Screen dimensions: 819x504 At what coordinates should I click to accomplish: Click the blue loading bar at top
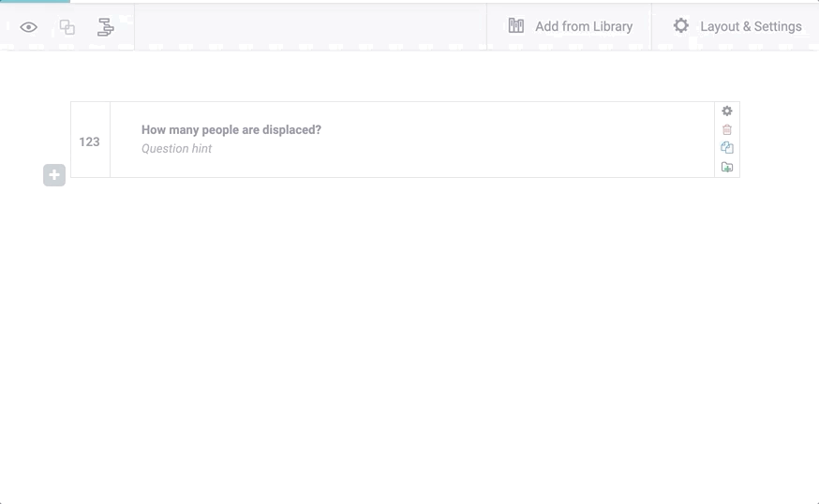pyautogui.click(x=35, y=2)
